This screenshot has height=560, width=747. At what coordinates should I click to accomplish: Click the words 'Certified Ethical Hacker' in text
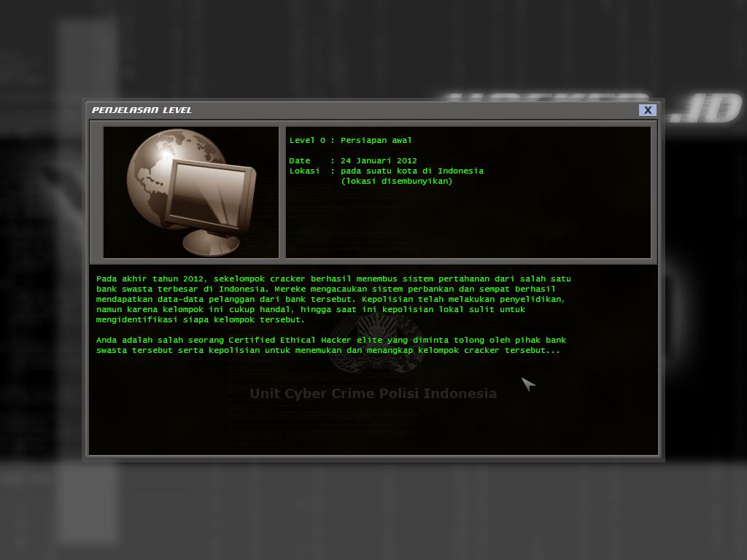(x=290, y=340)
